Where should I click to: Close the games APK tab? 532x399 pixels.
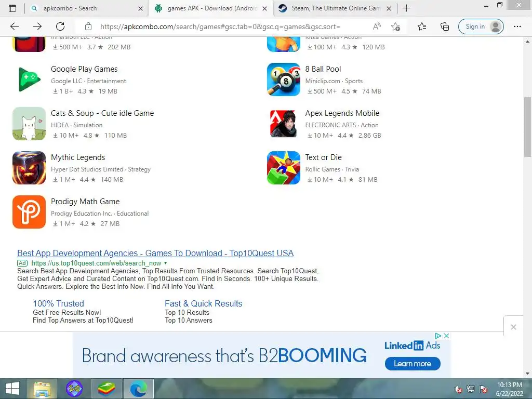tap(265, 8)
